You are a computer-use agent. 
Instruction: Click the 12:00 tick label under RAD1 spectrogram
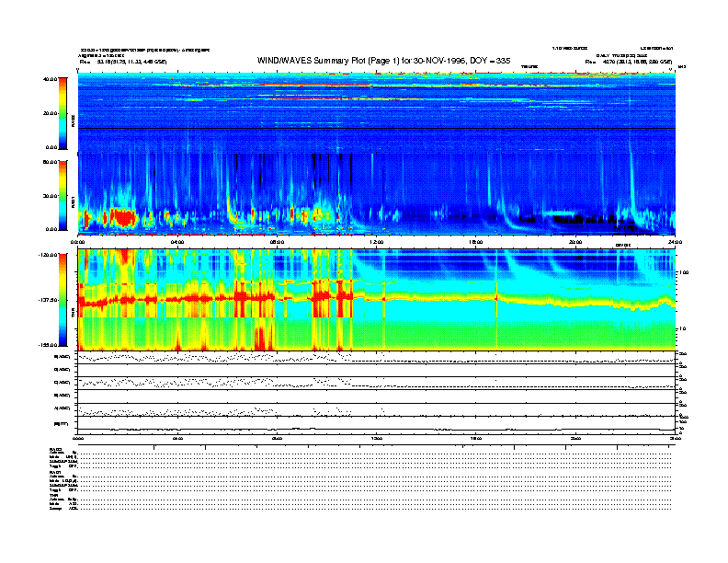click(x=377, y=242)
